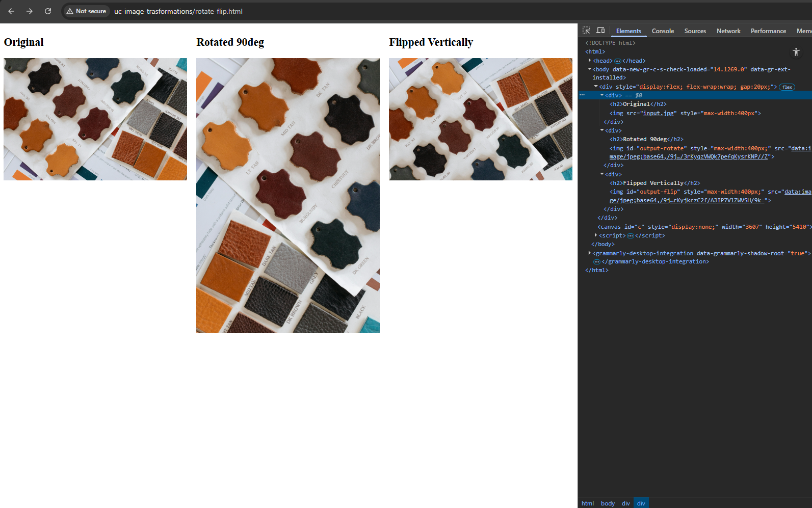812x508 pixels.
Task: Toggle the device toolbar icon in DevTools
Action: [x=600, y=31]
